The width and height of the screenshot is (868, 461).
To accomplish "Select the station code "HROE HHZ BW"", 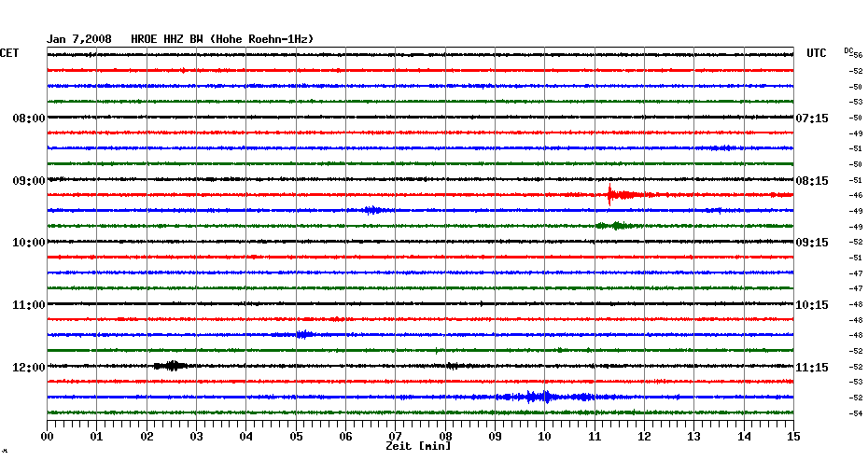I will 167,39.
